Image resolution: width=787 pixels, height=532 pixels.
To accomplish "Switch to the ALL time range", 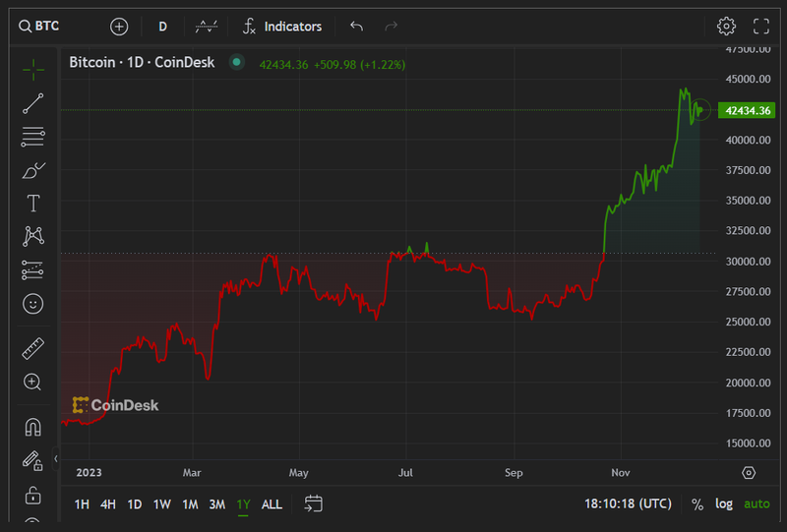I will point(272,503).
